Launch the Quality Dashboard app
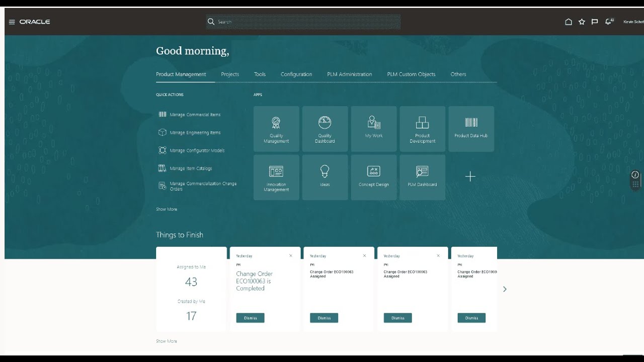Viewport: 644px width, 362px height. [x=325, y=129]
